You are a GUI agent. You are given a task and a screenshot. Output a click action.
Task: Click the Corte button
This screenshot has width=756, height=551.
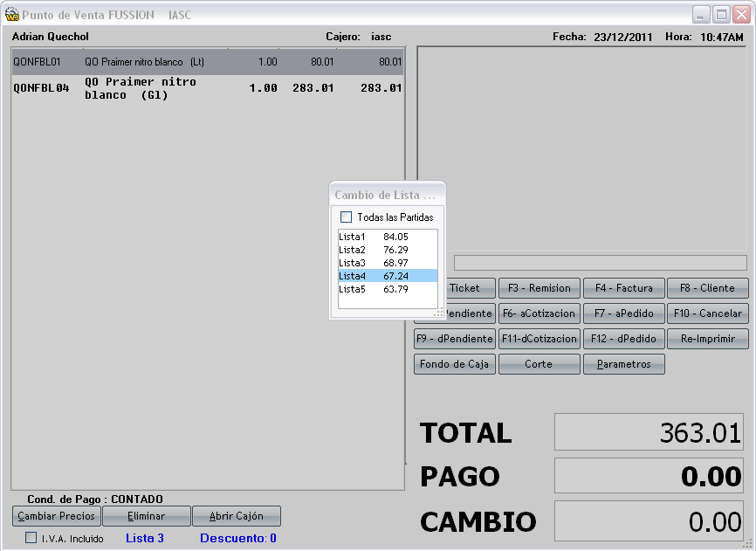(x=539, y=364)
